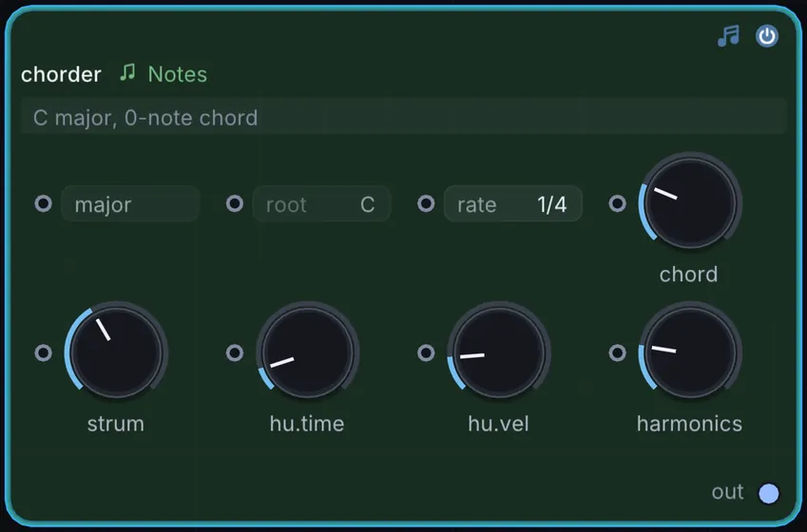
Task: Open the rate 1/4 selector
Action: click(x=513, y=204)
